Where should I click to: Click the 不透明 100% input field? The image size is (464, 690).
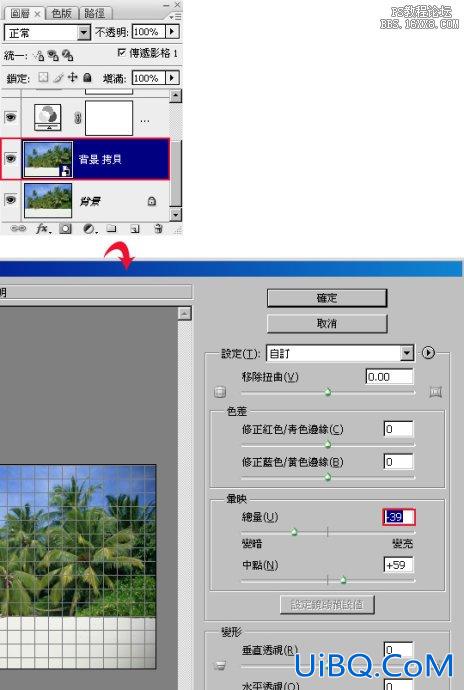tap(149, 32)
